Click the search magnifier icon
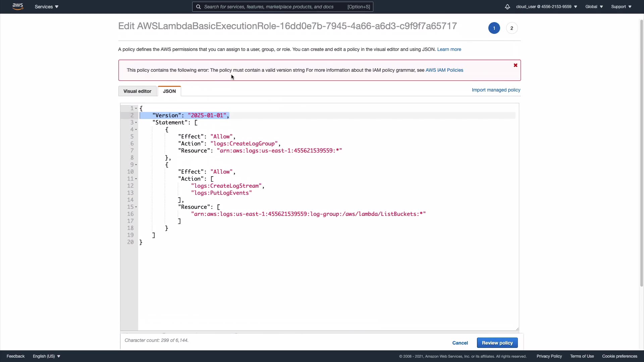 [x=198, y=7]
